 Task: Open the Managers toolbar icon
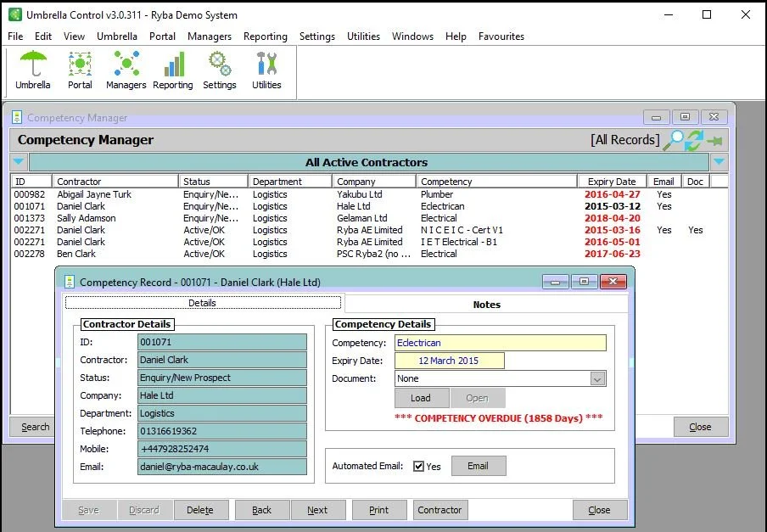[x=126, y=70]
